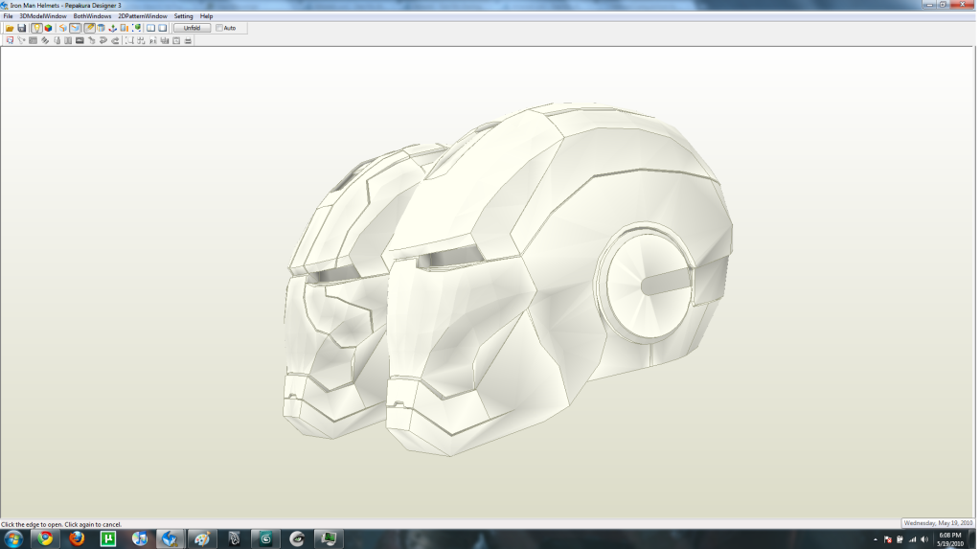Click the blue cylinder toolbar icon
Viewport: 980px width, 549px height.
point(101,28)
